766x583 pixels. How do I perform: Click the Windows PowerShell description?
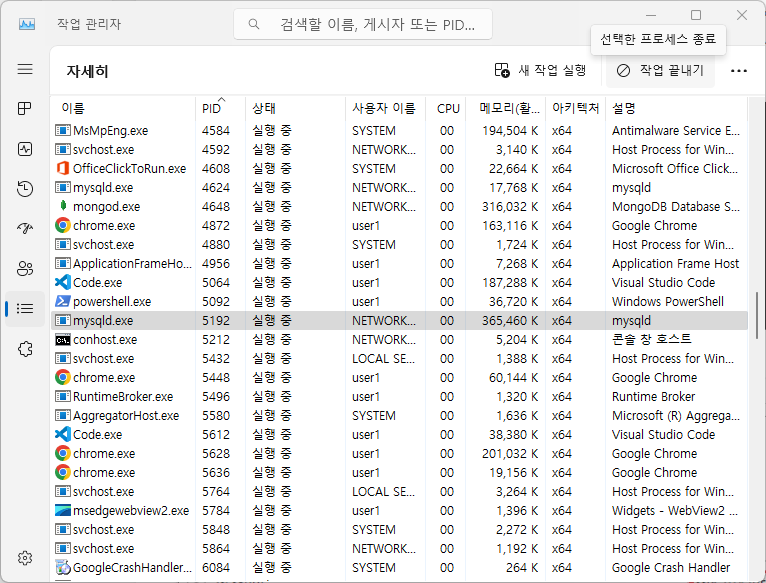[668, 302]
